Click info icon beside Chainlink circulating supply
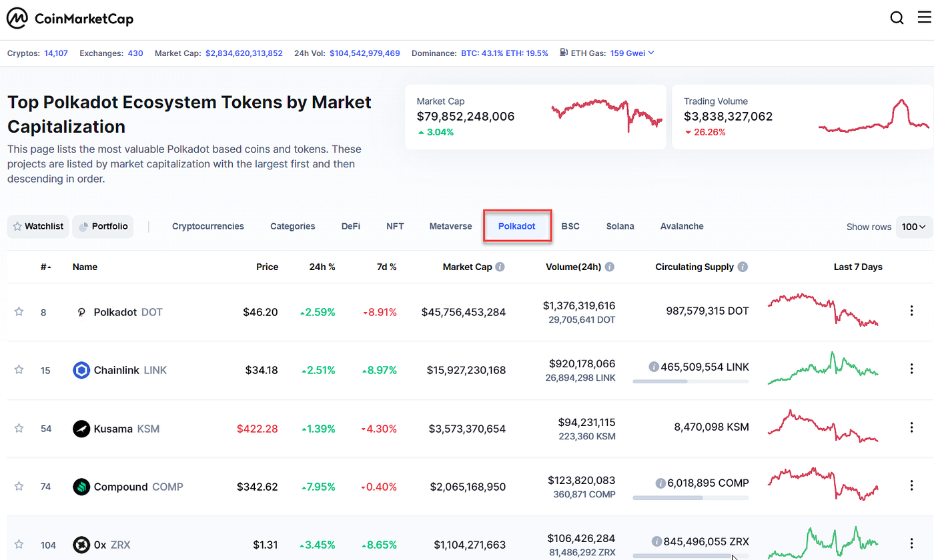Viewport: 934px width, 560px height. [x=654, y=367]
